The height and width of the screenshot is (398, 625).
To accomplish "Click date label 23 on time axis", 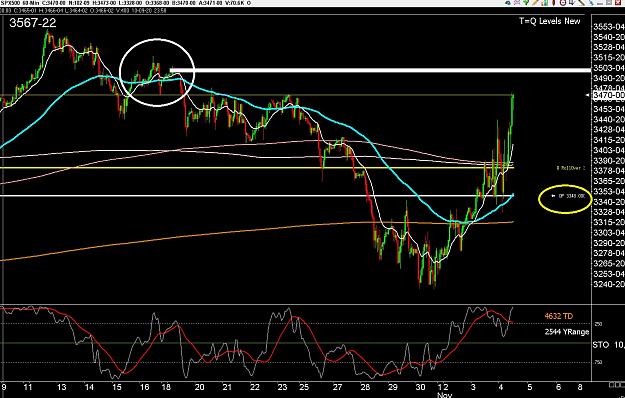I will (282, 387).
